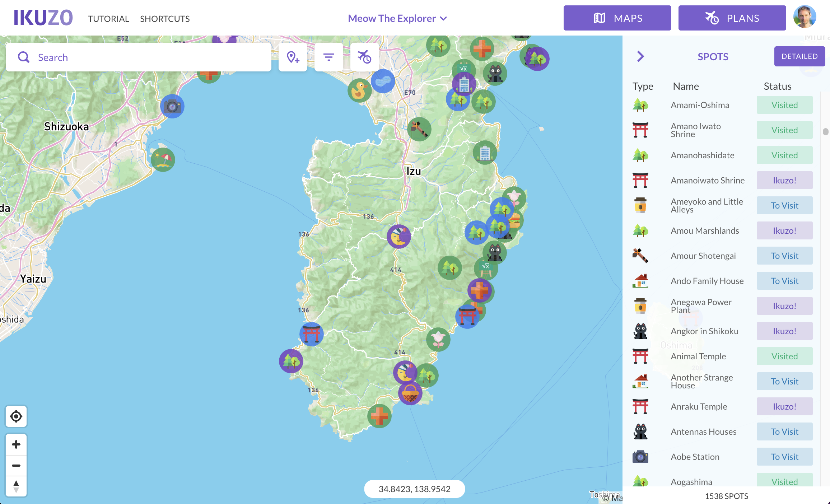830x504 pixels.
Task: Open Meow The Explorer map dropdown
Action: [397, 18]
